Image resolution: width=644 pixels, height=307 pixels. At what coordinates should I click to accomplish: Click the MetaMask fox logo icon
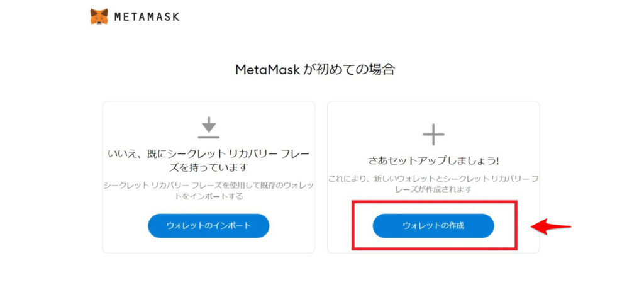pyautogui.click(x=99, y=16)
